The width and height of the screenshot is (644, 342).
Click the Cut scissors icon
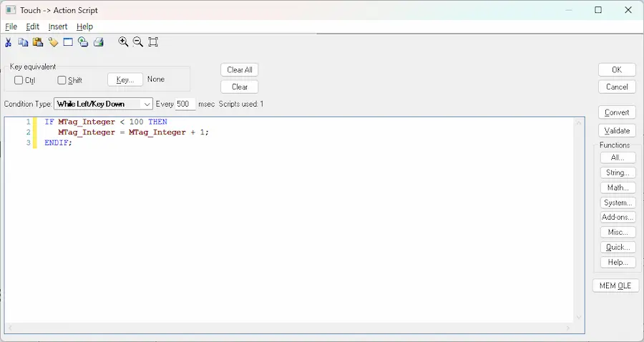pos(8,42)
